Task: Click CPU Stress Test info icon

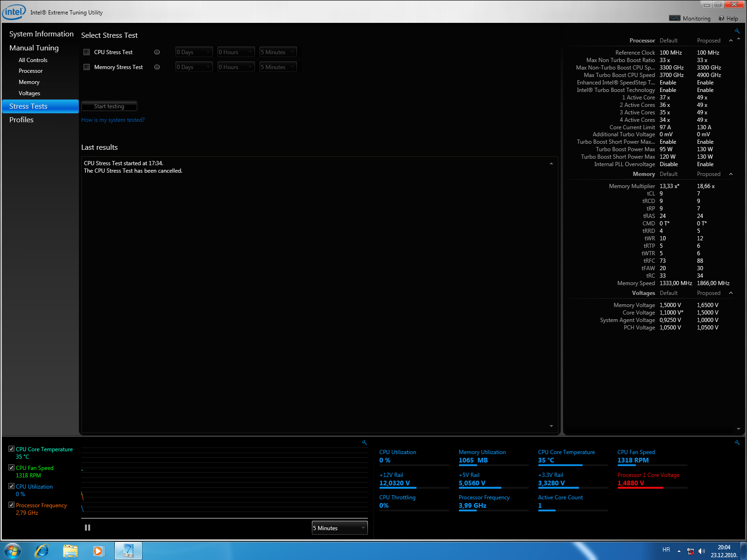Action: pos(157,52)
